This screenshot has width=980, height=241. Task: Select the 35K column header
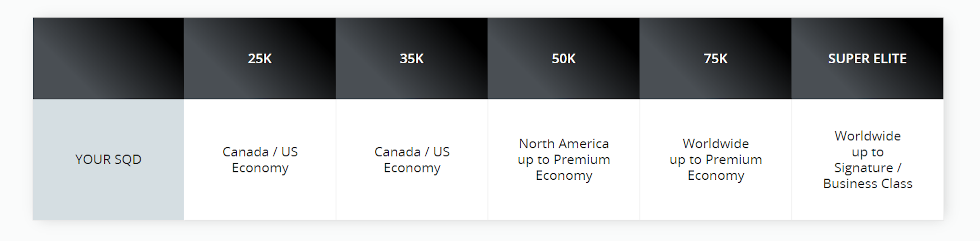pos(411,58)
